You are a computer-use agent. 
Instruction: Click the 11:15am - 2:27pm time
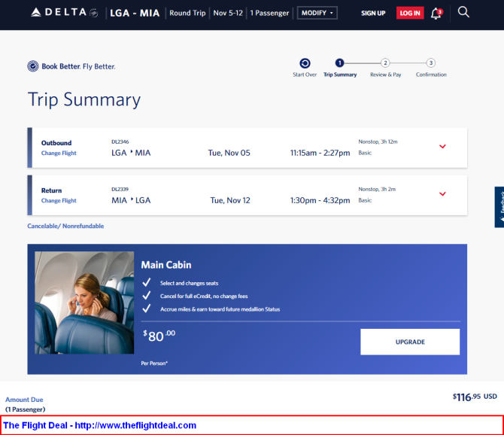tap(320, 153)
